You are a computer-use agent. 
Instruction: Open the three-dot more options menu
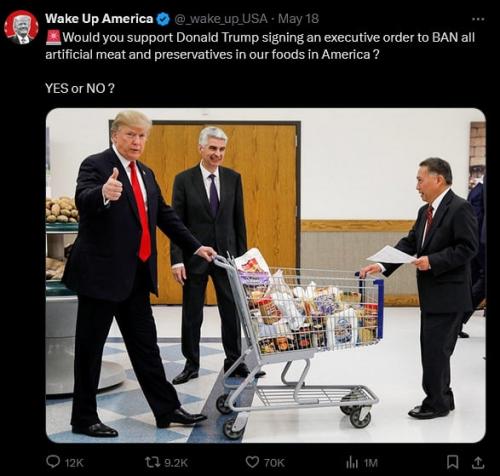tap(478, 19)
